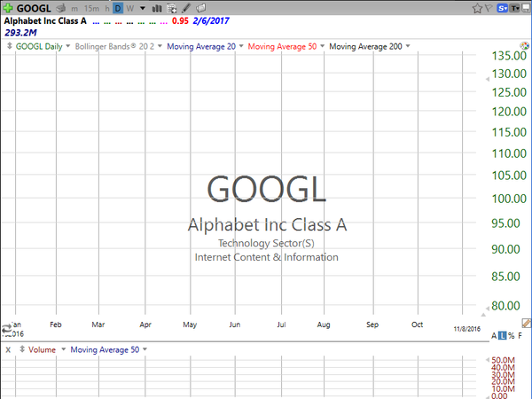Click the Moving Average 200 label
Viewport: 532px width, 399px height.
(365, 46)
